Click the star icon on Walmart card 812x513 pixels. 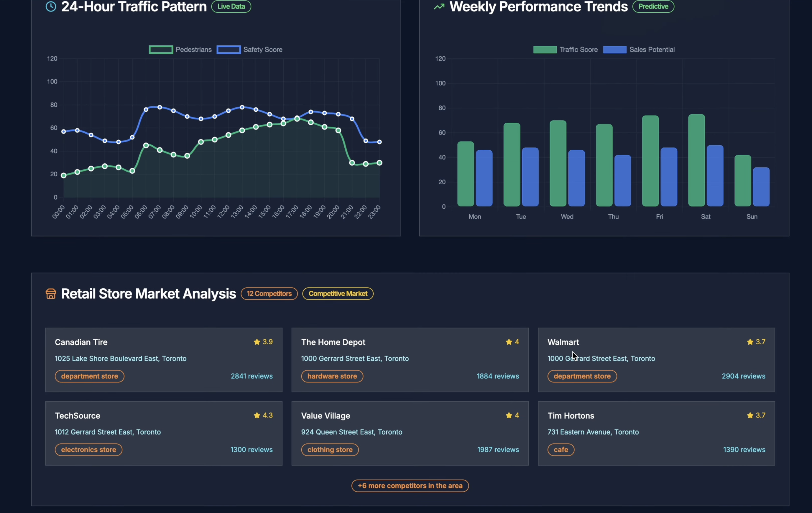[x=750, y=342]
